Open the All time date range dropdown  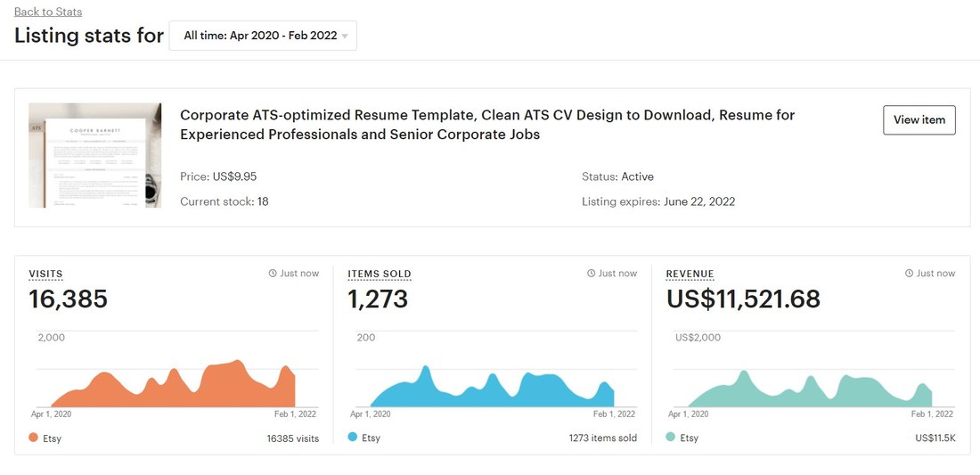(263, 36)
